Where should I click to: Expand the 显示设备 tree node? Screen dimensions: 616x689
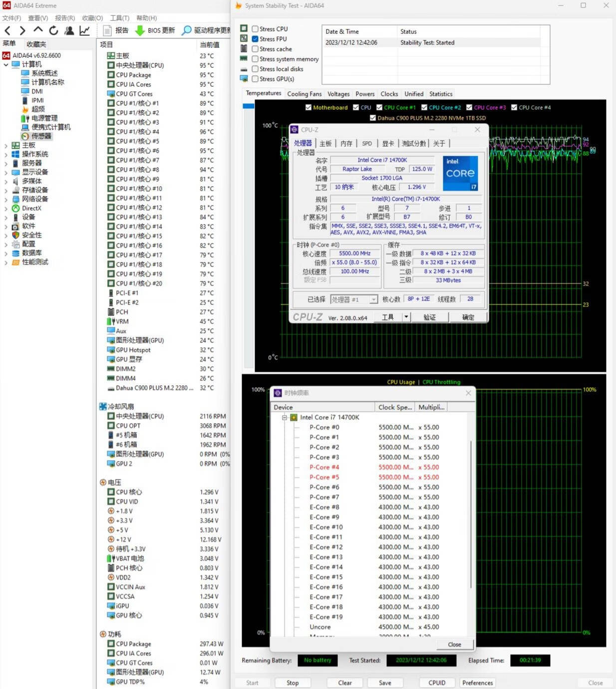[x=6, y=172]
